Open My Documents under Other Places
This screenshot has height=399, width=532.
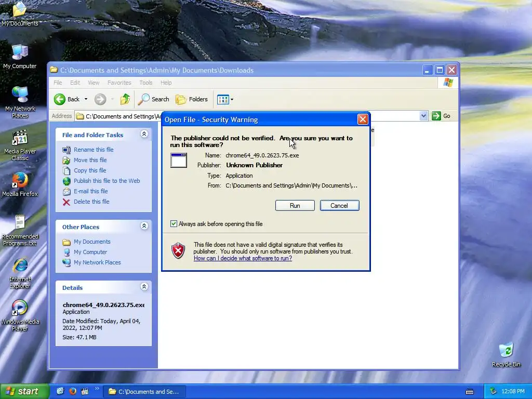[92, 242]
